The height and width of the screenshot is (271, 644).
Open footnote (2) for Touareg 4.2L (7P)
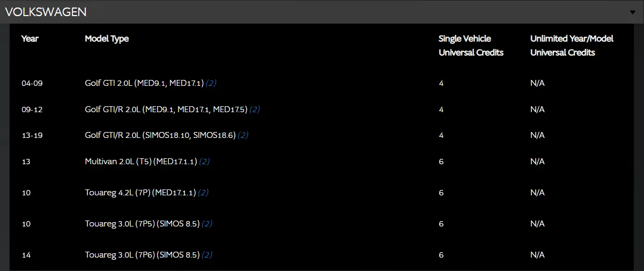pos(203,193)
